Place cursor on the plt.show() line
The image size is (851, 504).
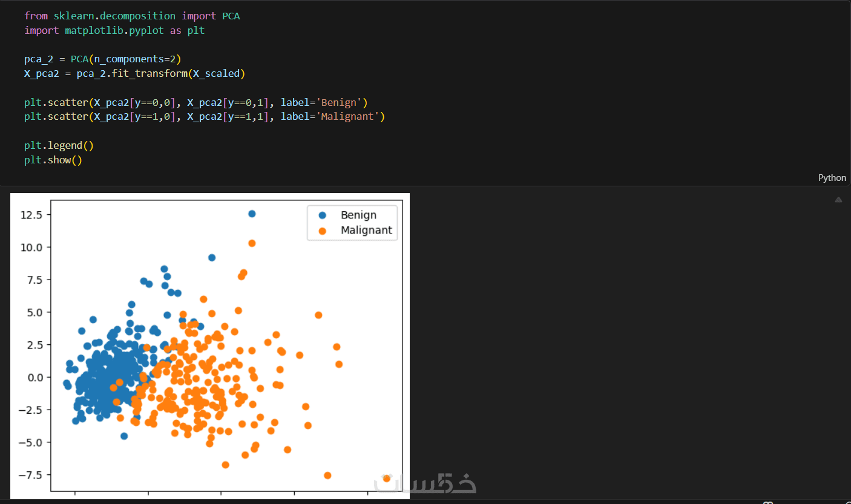[x=53, y=160]
